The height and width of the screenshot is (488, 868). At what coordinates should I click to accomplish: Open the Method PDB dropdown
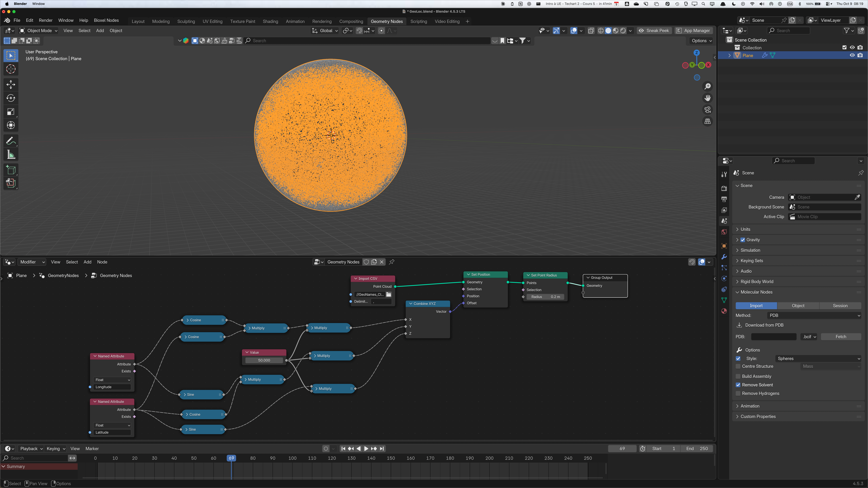[814, 316]
